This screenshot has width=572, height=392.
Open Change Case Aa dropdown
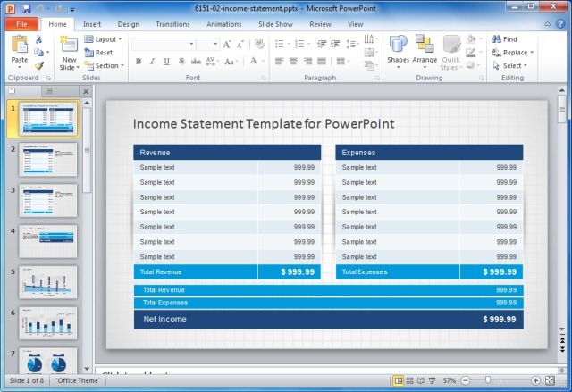[231, 62]
